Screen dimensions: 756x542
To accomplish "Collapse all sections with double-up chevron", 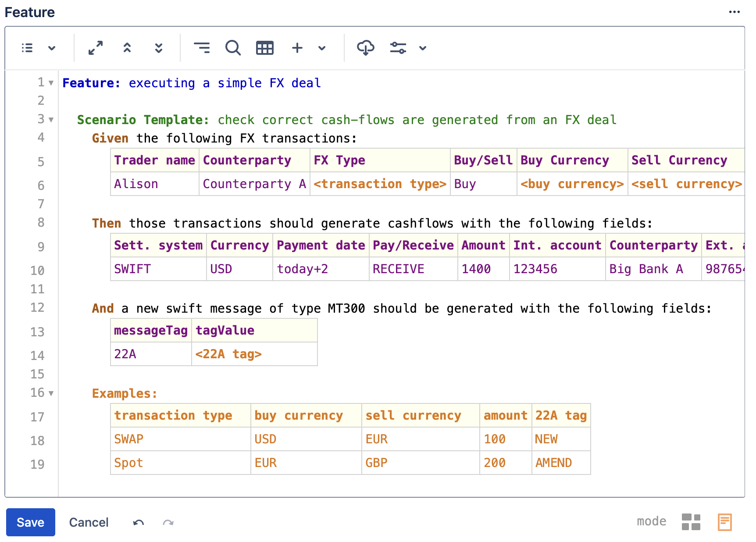I will 127,48.
